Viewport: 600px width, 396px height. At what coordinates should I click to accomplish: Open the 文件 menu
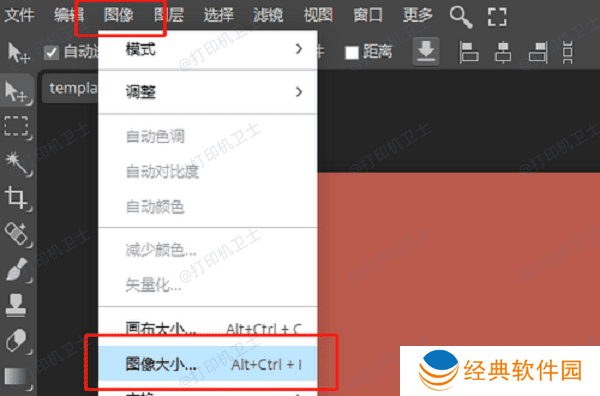tap(20, 15)
